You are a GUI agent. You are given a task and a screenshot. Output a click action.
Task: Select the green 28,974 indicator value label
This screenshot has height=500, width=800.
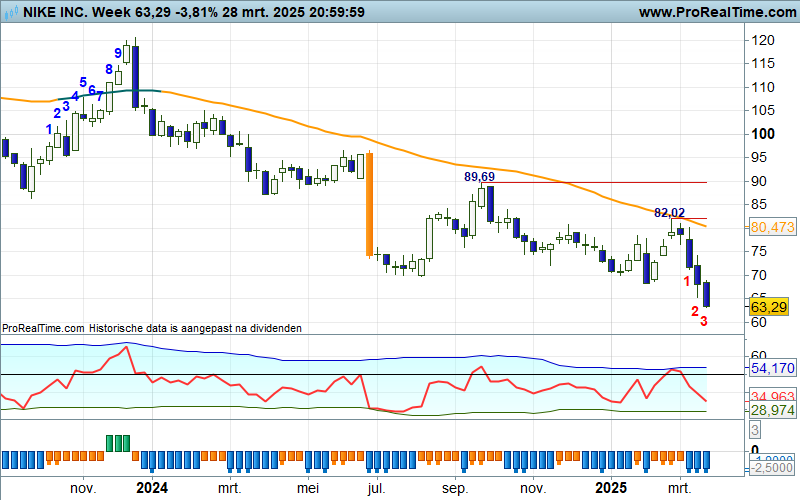tap(771, 412)
